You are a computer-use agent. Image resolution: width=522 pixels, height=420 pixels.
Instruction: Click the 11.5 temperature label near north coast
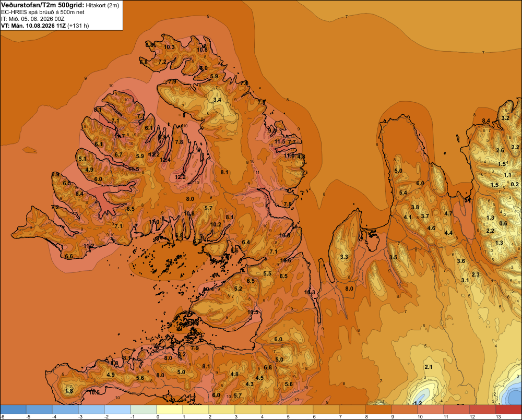coord(280,141)
